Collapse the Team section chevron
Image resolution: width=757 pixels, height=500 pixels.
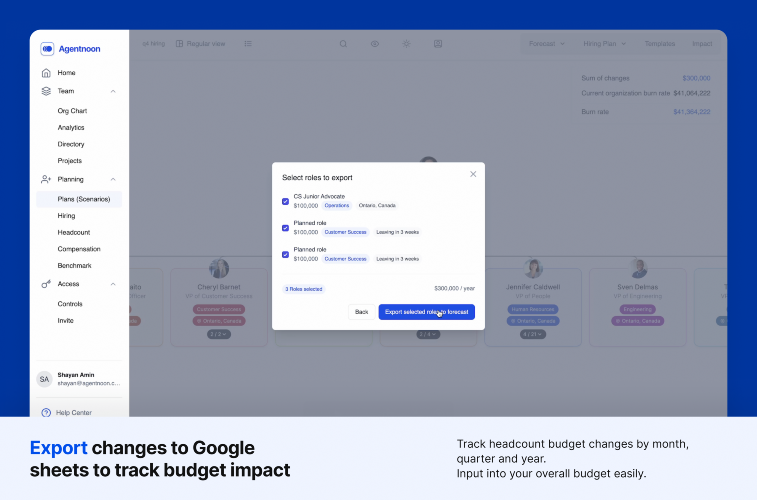coord(113,91)
